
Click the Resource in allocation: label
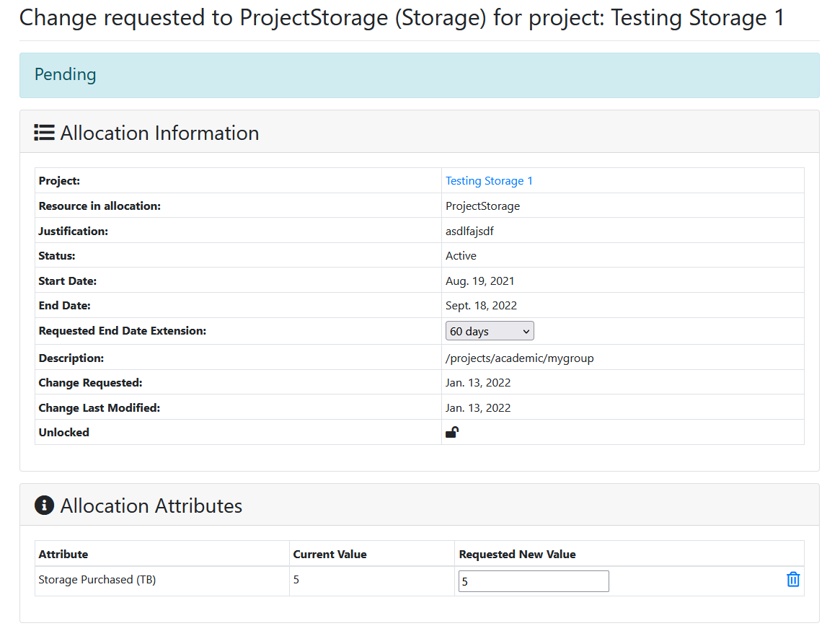(100, 206)
